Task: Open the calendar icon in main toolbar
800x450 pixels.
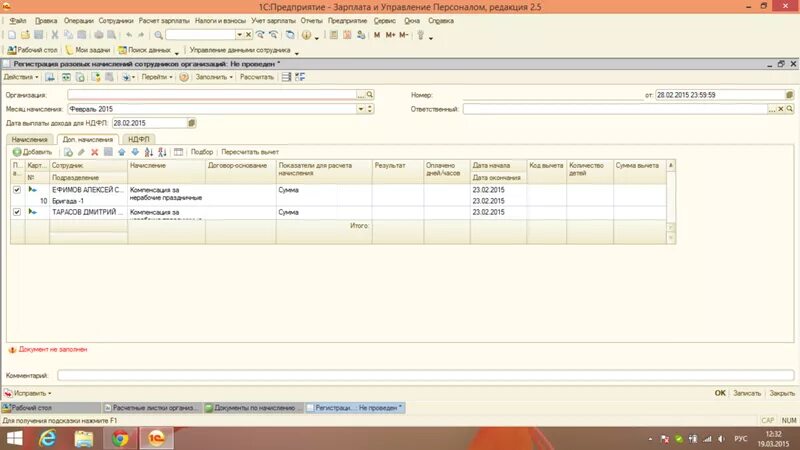Action: coord(347,35)
